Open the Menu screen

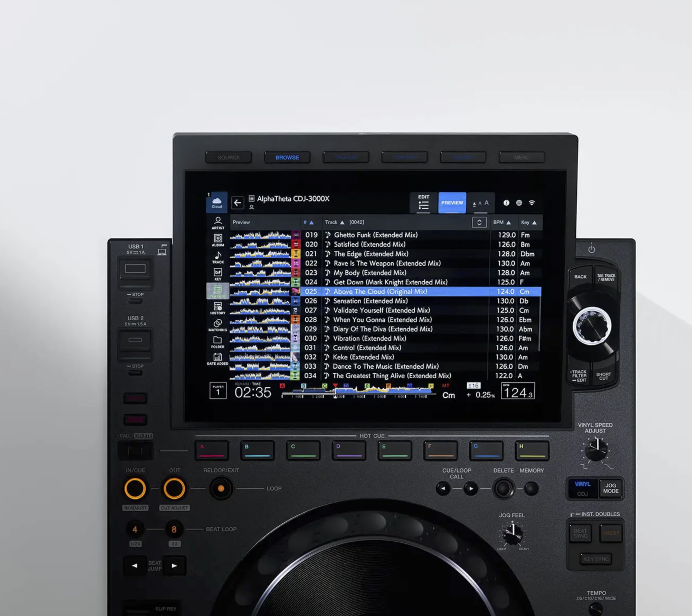(x=521, y=157)
